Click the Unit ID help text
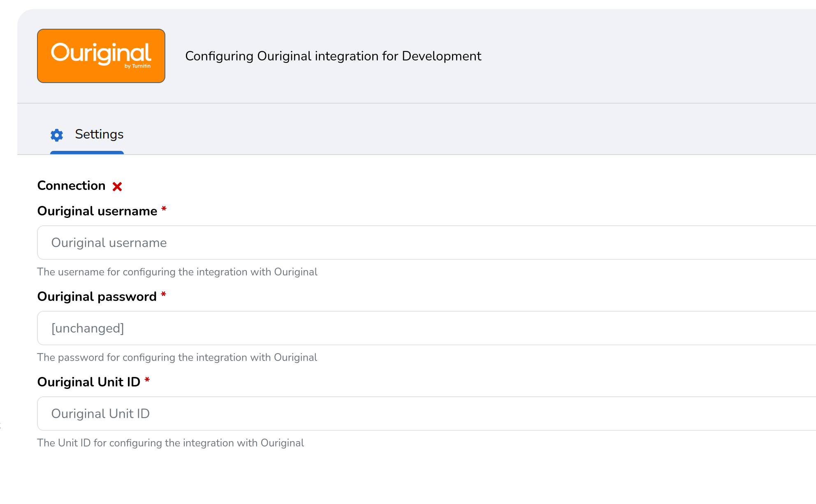This screenshot has width=816, height=504. [x=171, y=443]
